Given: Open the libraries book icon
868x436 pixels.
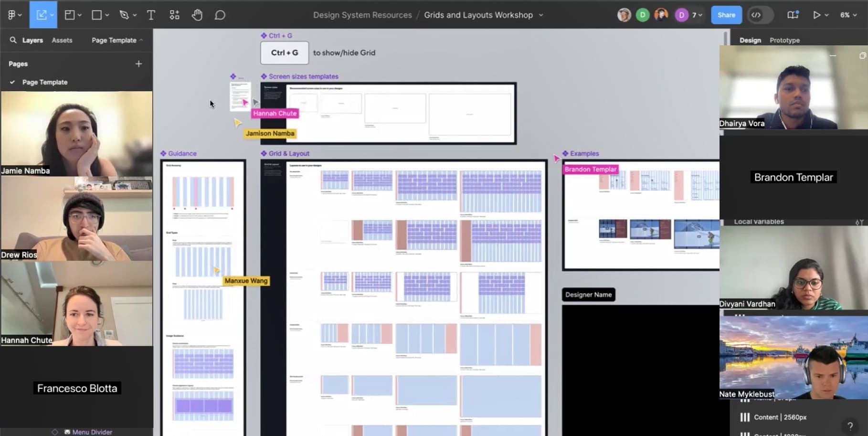Looking at the screenshot, I should pyautogui.click(x=793, y=15).
